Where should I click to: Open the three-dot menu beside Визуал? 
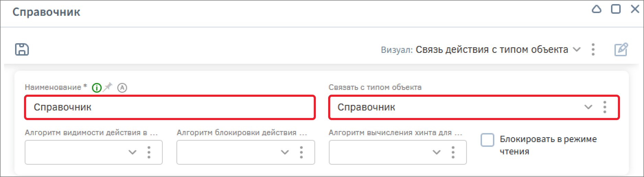click(x=593, y=49)
